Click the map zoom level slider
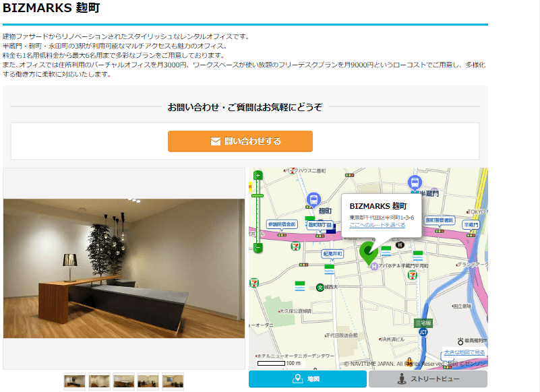Screen dimensions: 540x392 point(258,196)
